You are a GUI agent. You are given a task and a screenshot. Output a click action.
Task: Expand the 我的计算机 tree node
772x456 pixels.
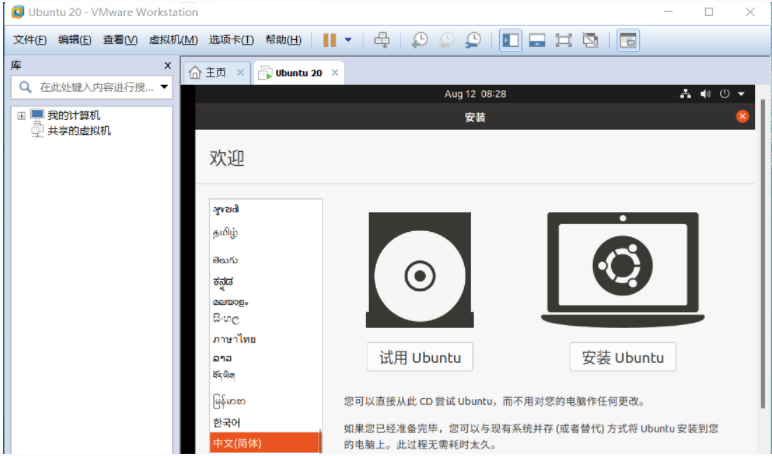point(21,116)
